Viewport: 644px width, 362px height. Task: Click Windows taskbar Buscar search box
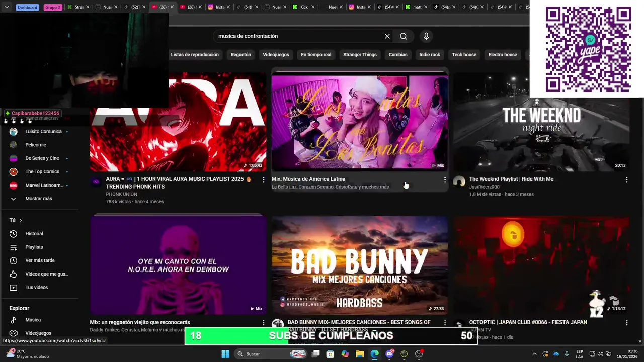[271, 354]
